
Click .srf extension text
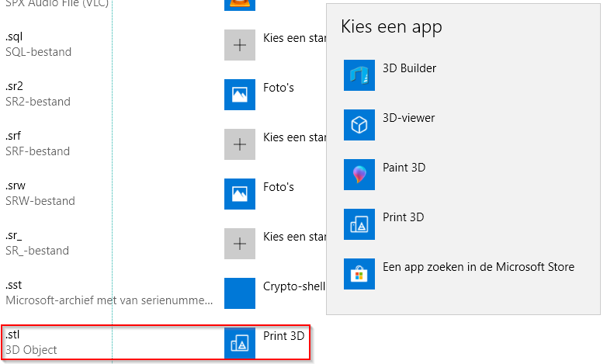[13, 136]
